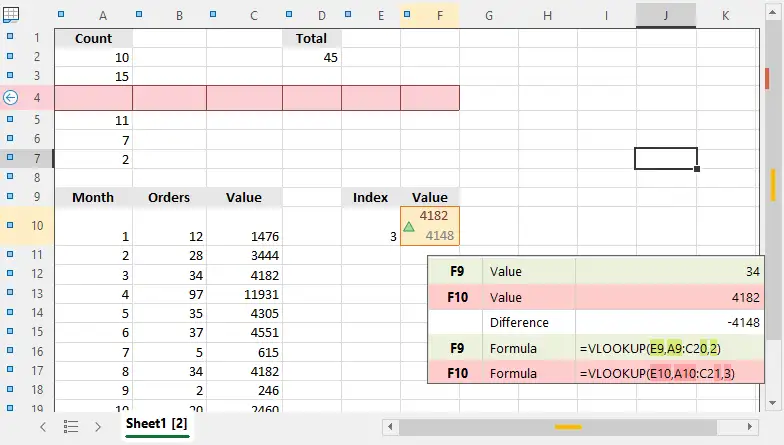Click the F10 formula =VLOOKUP(E10,A10:C21,3)

point(657,374)
